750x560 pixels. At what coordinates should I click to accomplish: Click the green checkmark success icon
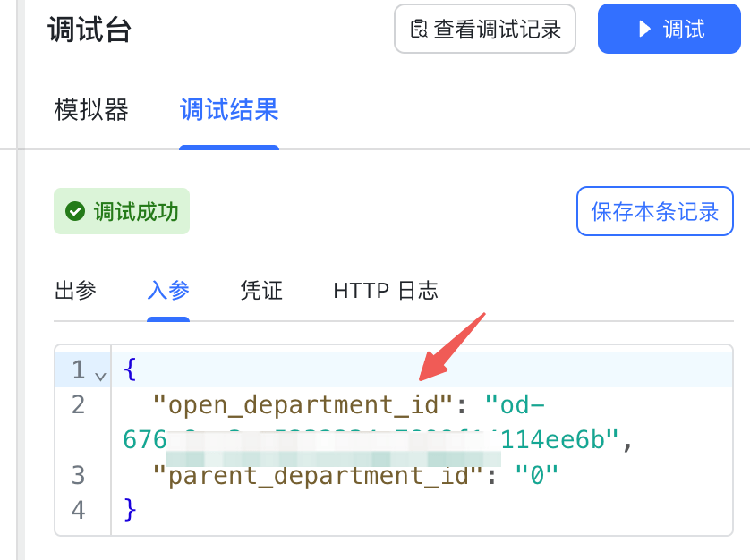[x=75, y=211]
